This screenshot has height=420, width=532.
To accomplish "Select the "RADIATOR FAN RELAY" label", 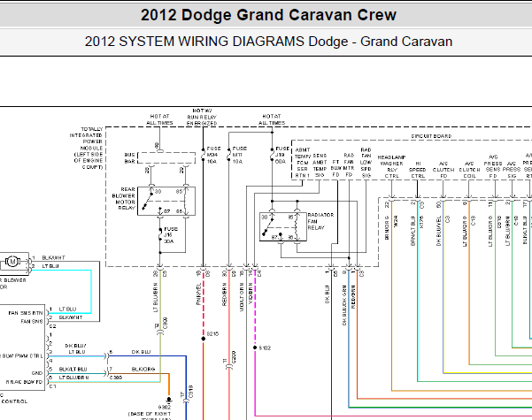I will coord(320,221).
